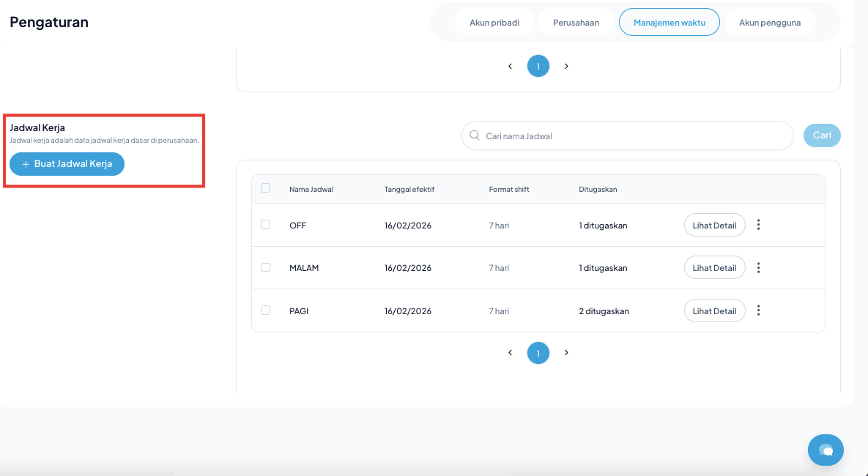Open the three-dot menu for MALAM schedule
Screen dimensions: 868x476
758,268
